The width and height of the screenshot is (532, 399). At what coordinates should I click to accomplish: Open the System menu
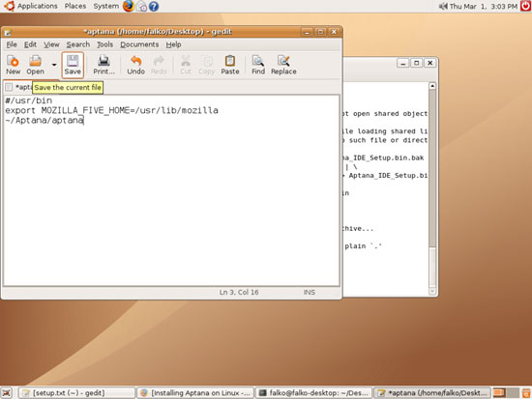(x=106, y=6)
